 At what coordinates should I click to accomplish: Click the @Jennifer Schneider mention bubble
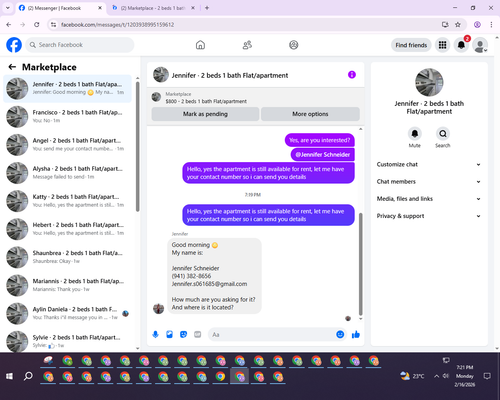point(323,155)
